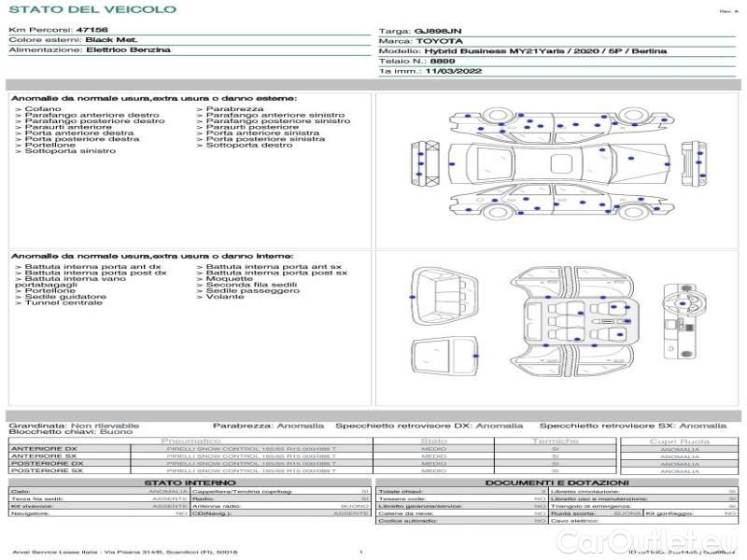Screen dimensions: 747x560
Task: Click the Km Percorsi value 47156
Action: click(92, 31)
